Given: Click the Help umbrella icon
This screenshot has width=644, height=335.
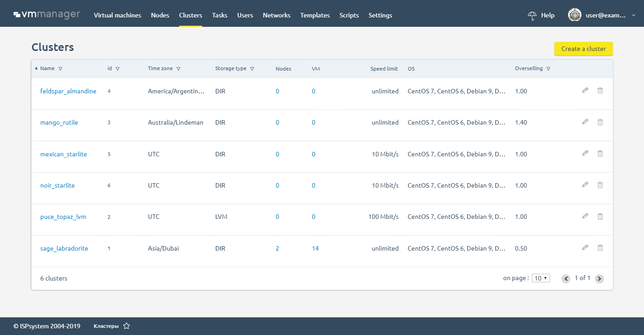Looking at the screenshot, I should [532, 16].
